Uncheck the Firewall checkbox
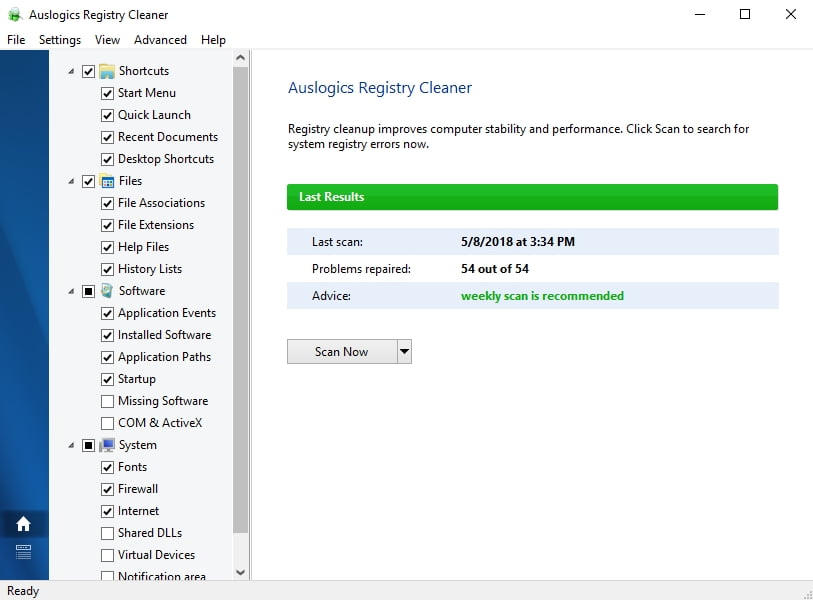Screen dimensions: 813x600 pos(108,489)
